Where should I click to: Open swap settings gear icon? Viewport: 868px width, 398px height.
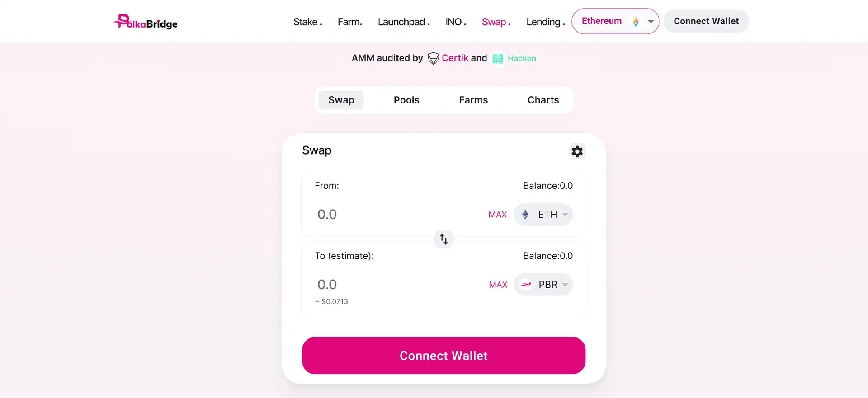pyautogui.click(x=577, y=151)
